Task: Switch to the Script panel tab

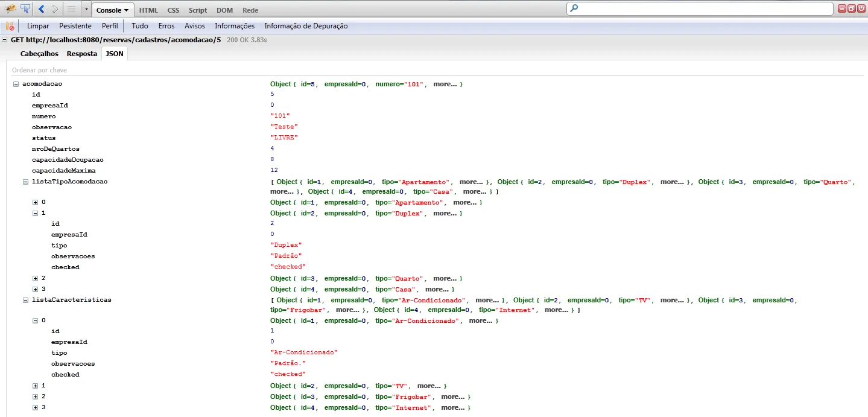Action: coord(197,10)
